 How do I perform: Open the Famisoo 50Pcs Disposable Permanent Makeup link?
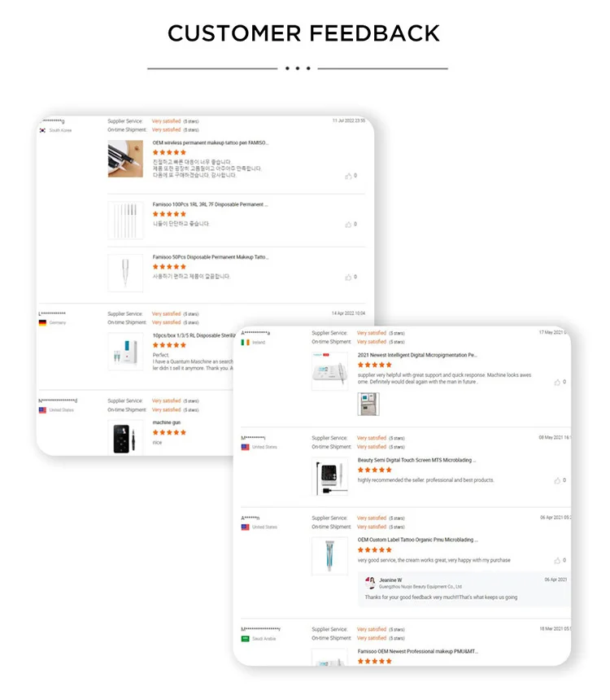[x=211, y=257]
